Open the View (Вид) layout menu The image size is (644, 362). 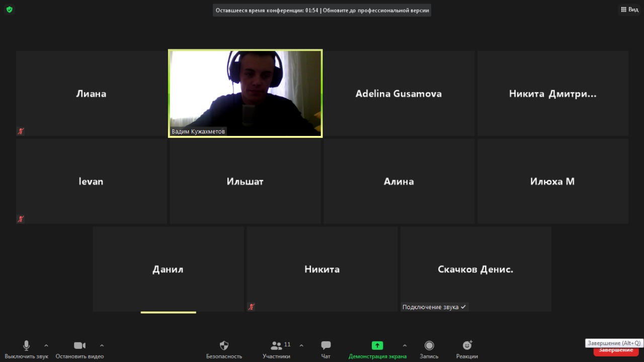pyautogui.click(x=629, y=10)
